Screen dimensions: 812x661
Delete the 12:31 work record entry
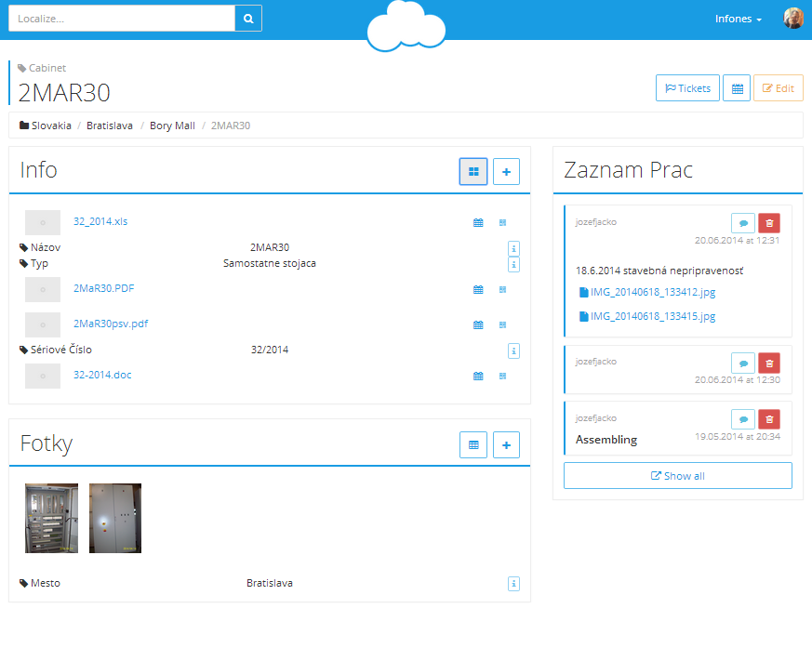769,223
